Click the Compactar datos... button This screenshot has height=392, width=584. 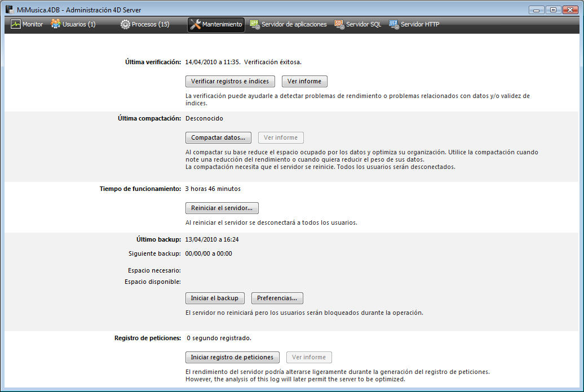pos(218,137)
